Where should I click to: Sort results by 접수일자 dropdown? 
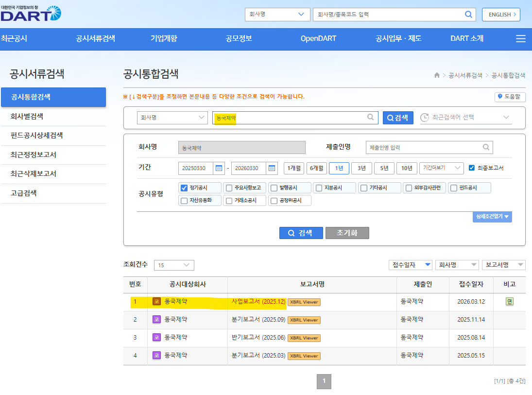click(410, 265)
